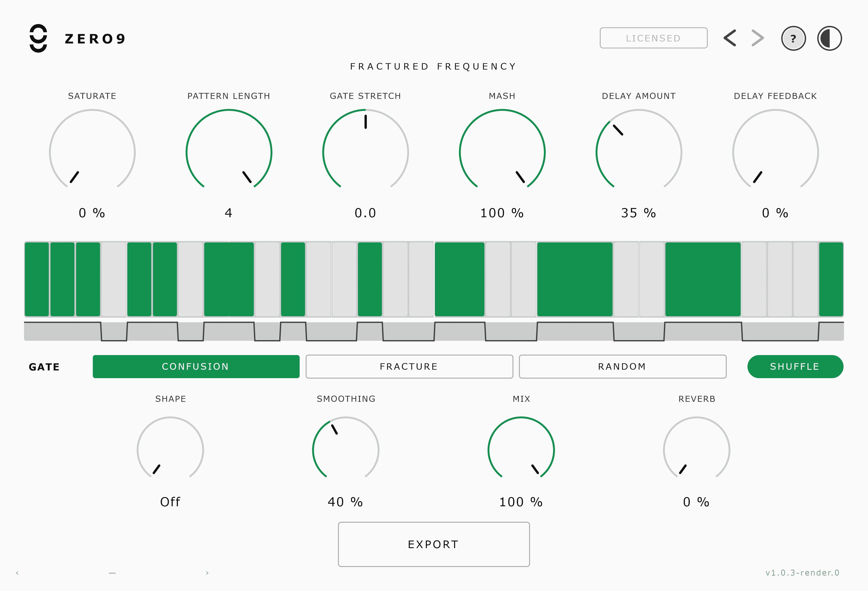Image resolution: width=868 pixels, height=591 pixels.
Task: Click the Pattern Length value '4'
Action: [x=229, y=213]
